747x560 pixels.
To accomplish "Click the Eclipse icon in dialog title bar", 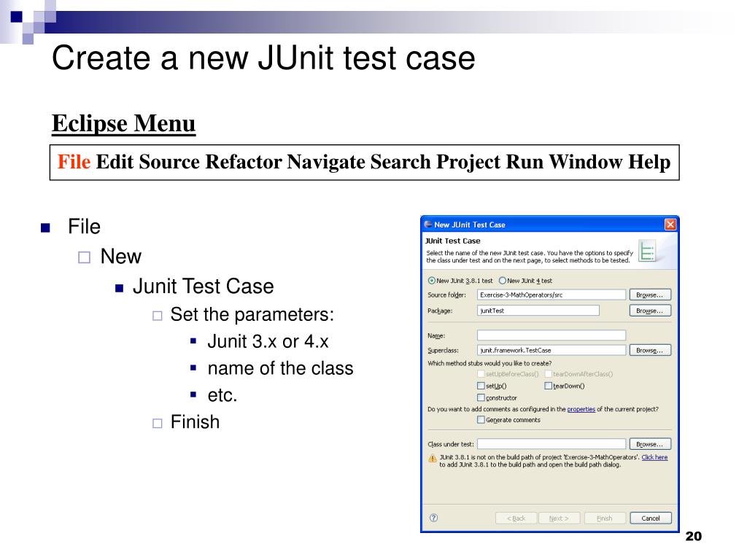I will 427,225.
